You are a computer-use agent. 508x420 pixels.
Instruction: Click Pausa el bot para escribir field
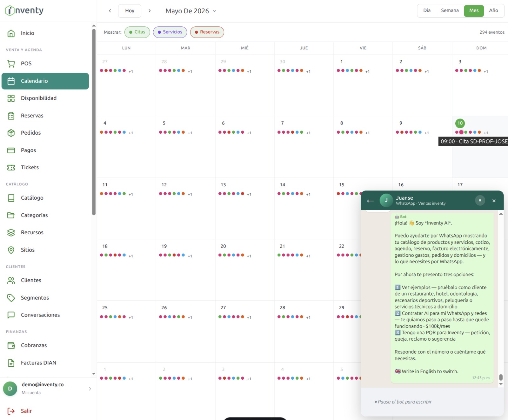coord(432,402)
